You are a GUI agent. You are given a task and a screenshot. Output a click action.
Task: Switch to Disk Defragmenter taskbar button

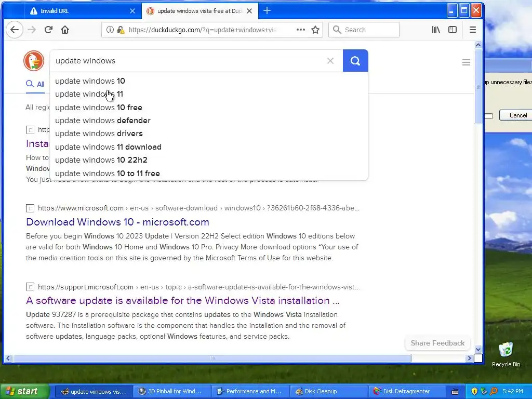pos(407,392)
